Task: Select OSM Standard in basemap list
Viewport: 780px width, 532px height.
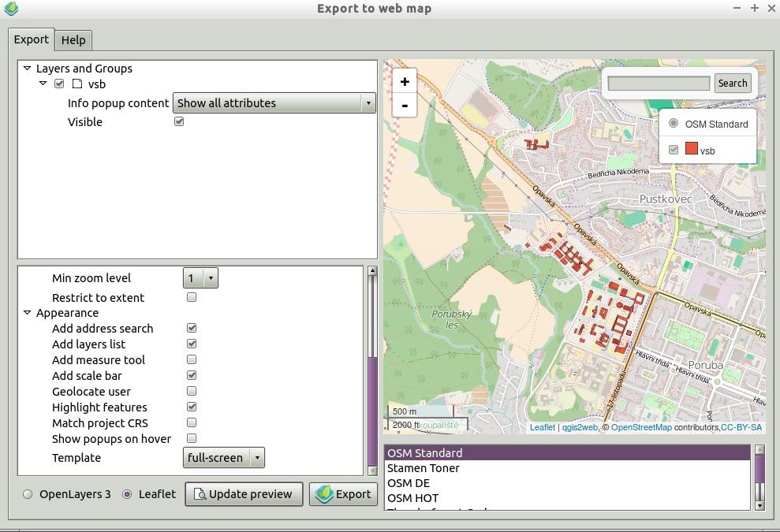Action: [x=567, y=453]
